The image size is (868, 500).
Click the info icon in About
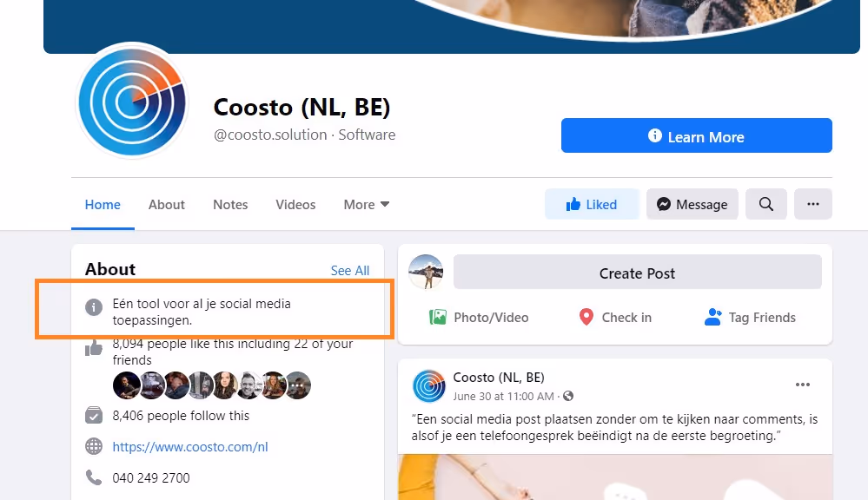tap(94, 307)
